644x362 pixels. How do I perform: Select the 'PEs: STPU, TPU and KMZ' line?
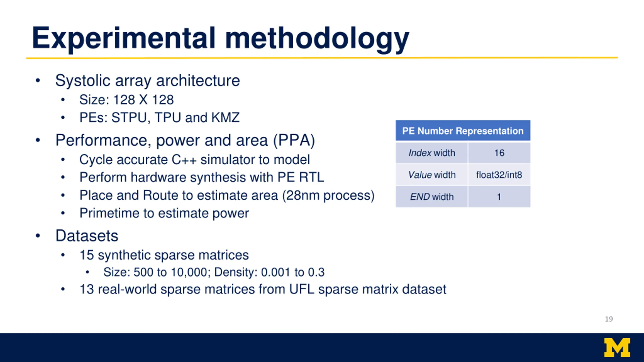(x=159, y=117)
